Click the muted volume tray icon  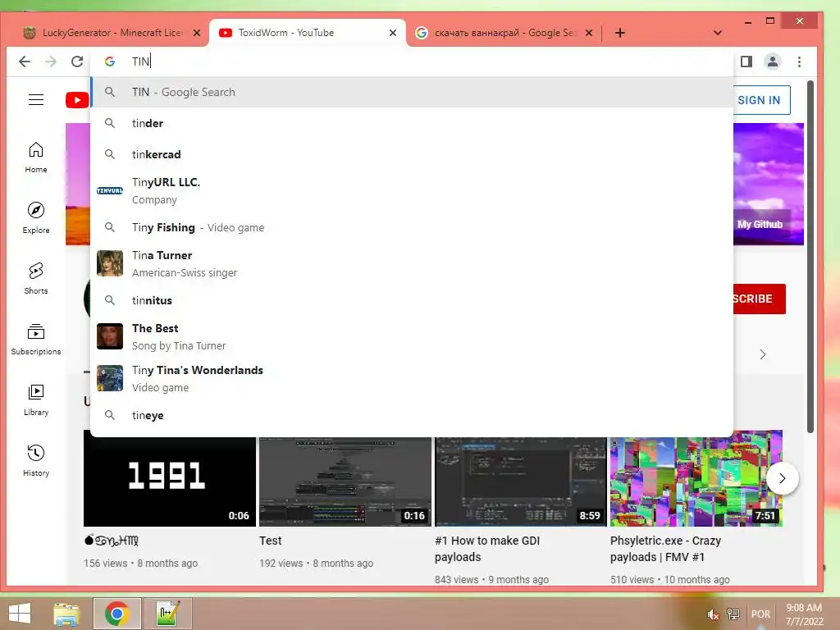pyautogui.click(x=713, y=614)
